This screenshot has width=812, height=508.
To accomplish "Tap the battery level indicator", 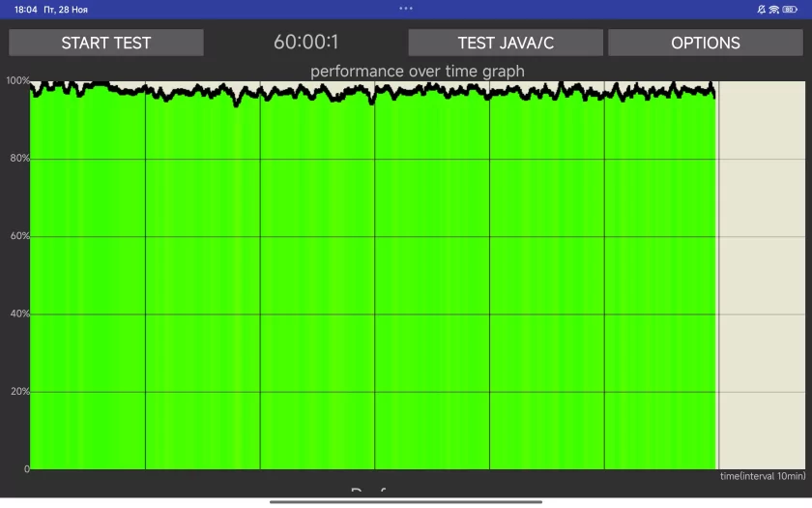I will pos(790,9).
